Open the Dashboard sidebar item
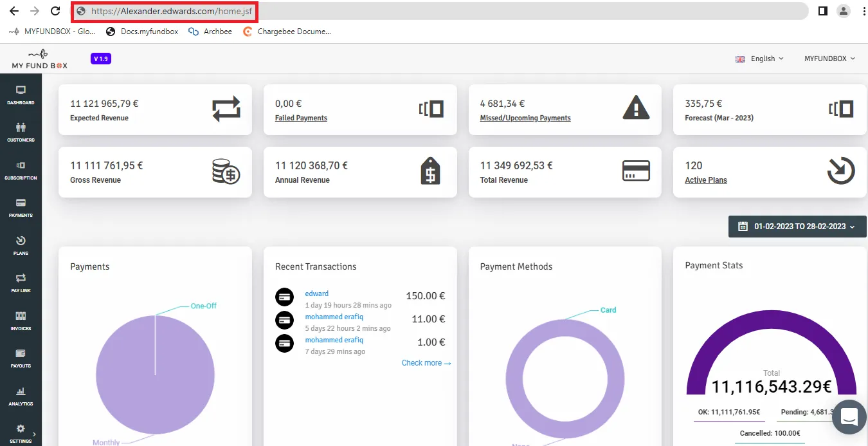The image size is (868, 446). pyautogui.click(x=21, y=95)
